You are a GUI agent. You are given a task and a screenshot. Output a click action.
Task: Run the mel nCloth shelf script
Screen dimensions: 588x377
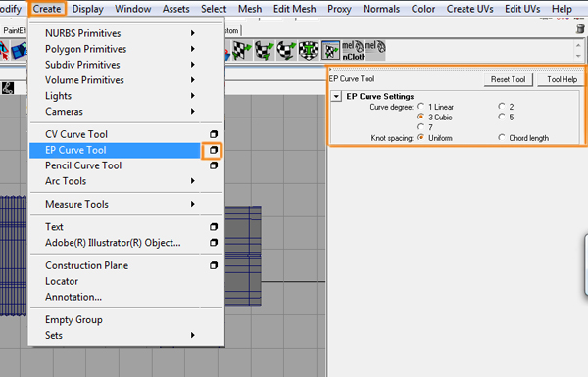tap(353, 50)
